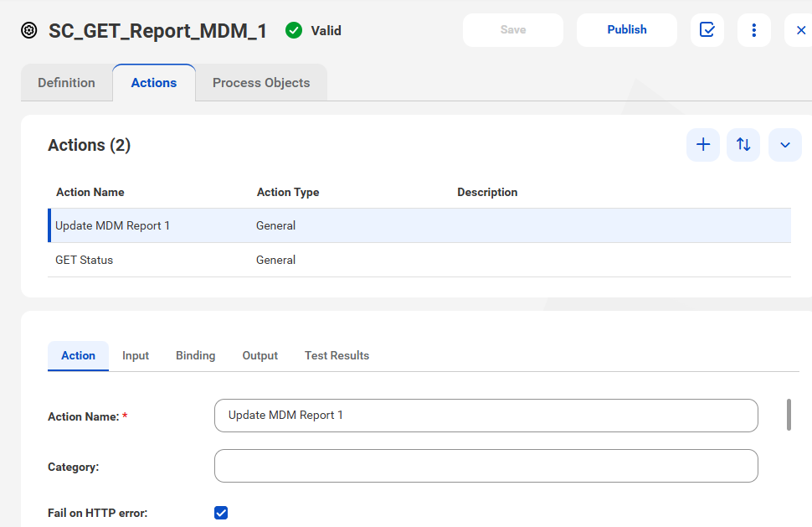Click the service connector gear icon

(29, 30)
